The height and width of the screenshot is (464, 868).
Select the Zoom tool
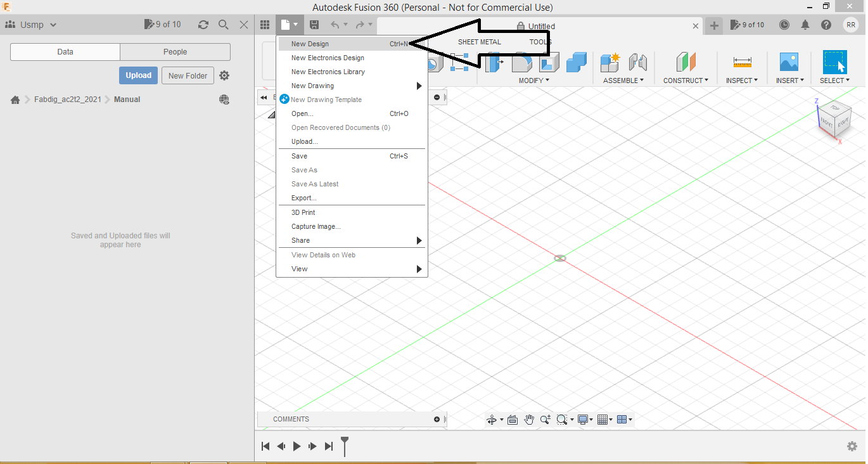tap(546, 420)
